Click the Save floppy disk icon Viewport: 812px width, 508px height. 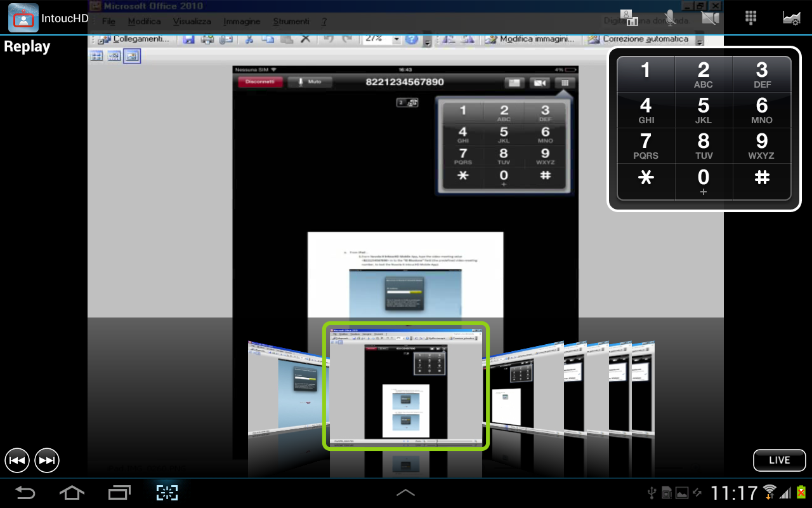[x=189, y=39]
